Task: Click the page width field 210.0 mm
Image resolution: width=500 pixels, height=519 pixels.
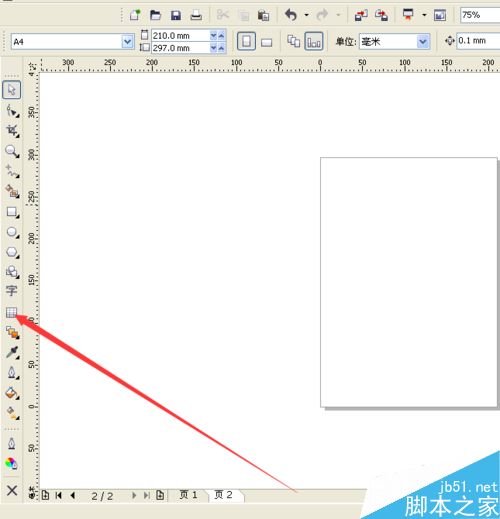Action: (180, 35)
